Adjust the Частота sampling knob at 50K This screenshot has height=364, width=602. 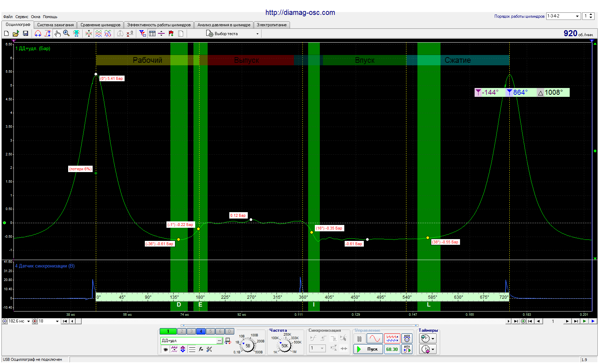coord(285,345)
